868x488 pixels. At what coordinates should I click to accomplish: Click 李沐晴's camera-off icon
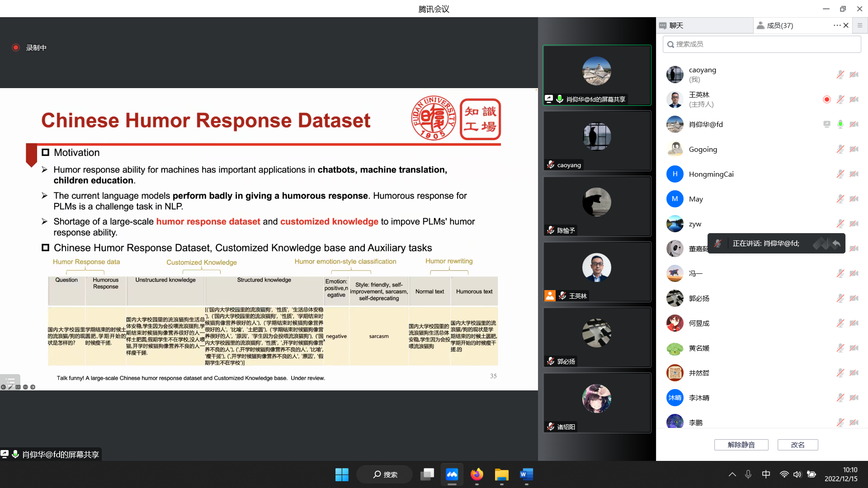click(x=854, y=398)
